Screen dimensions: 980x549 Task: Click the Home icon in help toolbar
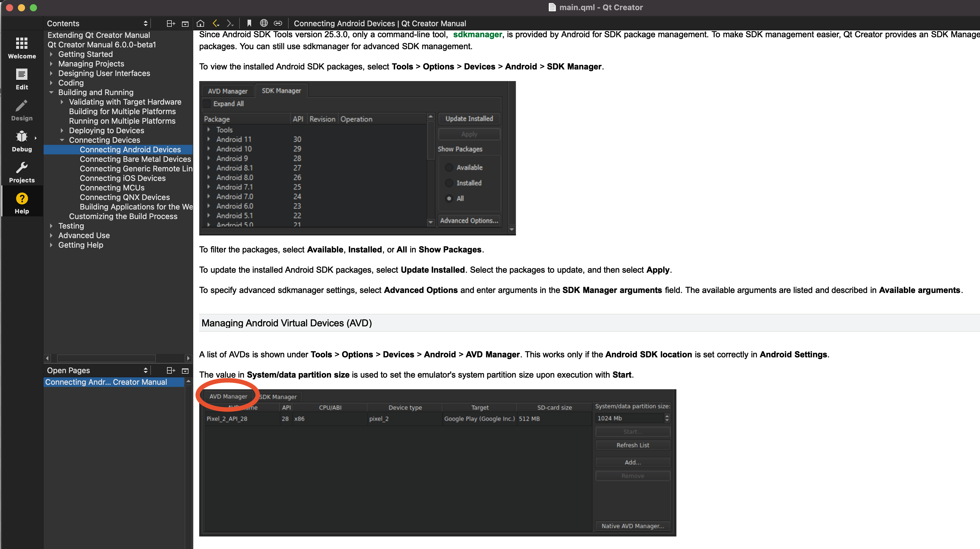(x=200, y=23)
